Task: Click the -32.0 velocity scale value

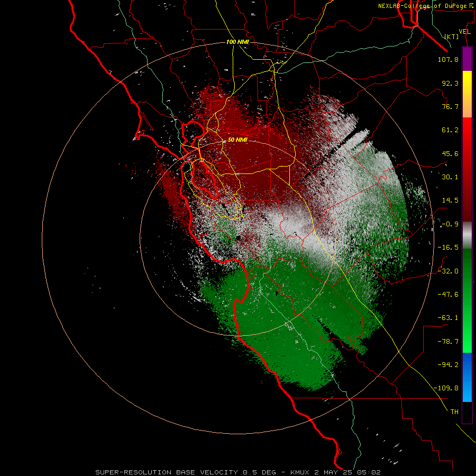Action: pos(448,271)
